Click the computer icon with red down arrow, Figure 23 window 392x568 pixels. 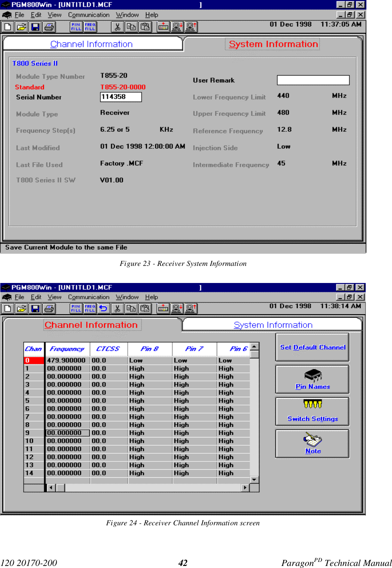click(177, 27)
